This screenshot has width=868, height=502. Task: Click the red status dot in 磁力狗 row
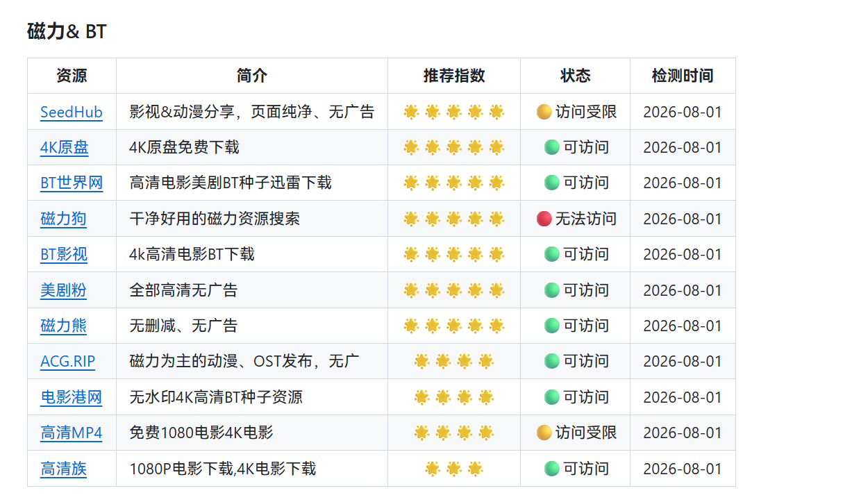pyautogui.click(x=544, y=219)
